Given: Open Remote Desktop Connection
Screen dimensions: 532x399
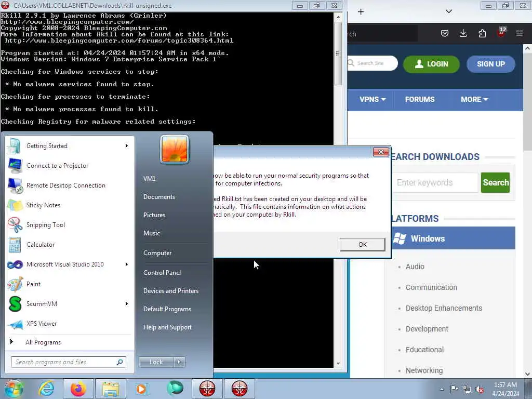Looking at the screenshot, I should point(70,185).
